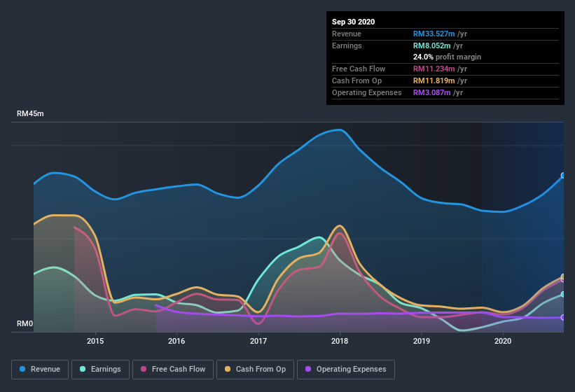This screenshot has height=392, width=575.
Task: Toggle the Earnings series legend button
Action: (x=100, y=370)
